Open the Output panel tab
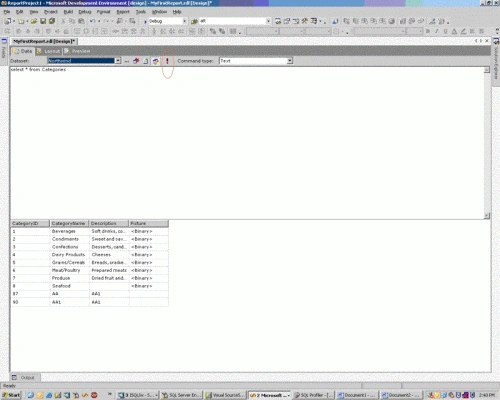500x400 pixels. (24, 378)
